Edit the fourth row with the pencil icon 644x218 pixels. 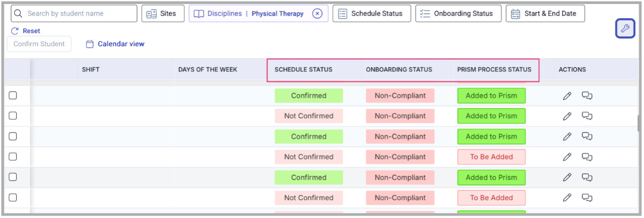tap(567, 157)
